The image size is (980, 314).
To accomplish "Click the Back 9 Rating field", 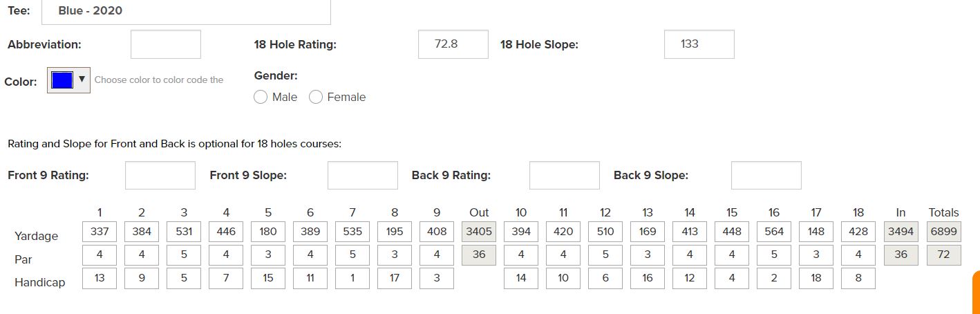I will coord(564,175).
